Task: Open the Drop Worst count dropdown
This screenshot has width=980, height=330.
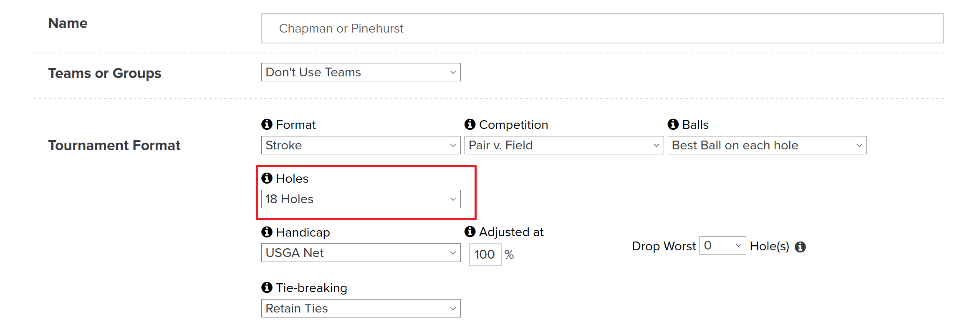Action: pos(722,245)
